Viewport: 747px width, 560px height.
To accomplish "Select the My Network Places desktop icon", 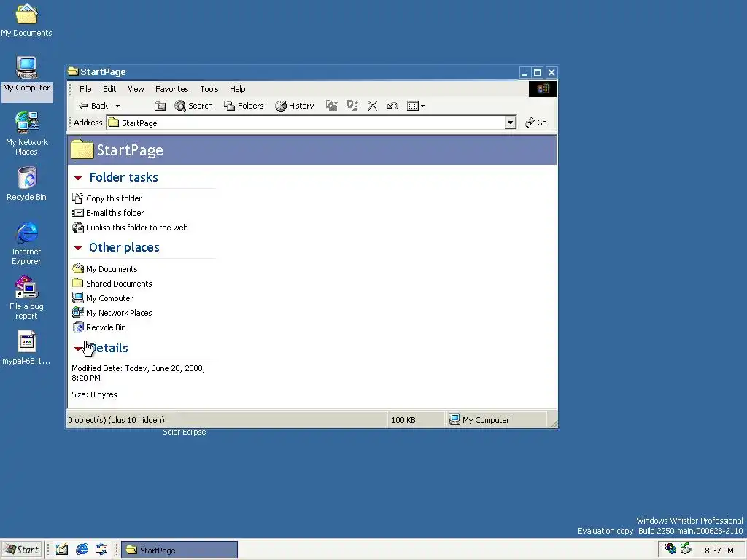I will click(26, 133).
